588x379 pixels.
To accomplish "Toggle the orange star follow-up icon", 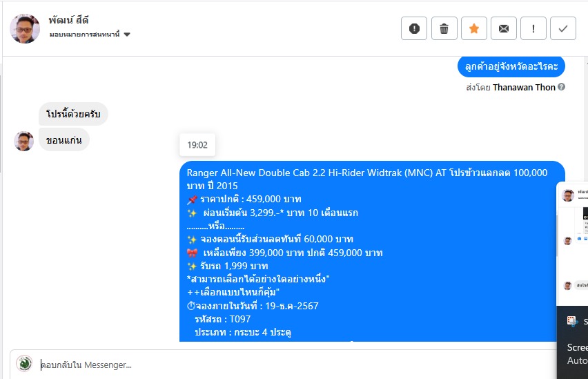I will [473, 28].
